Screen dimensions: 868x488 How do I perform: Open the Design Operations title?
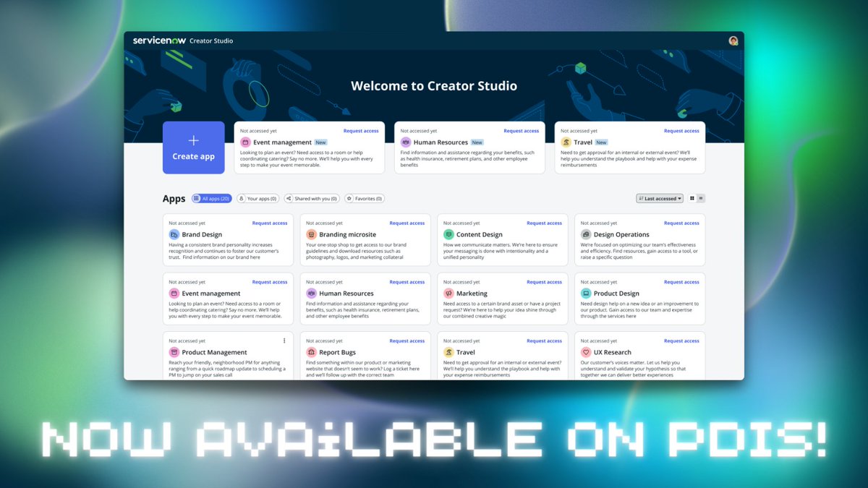pos(621,234)
